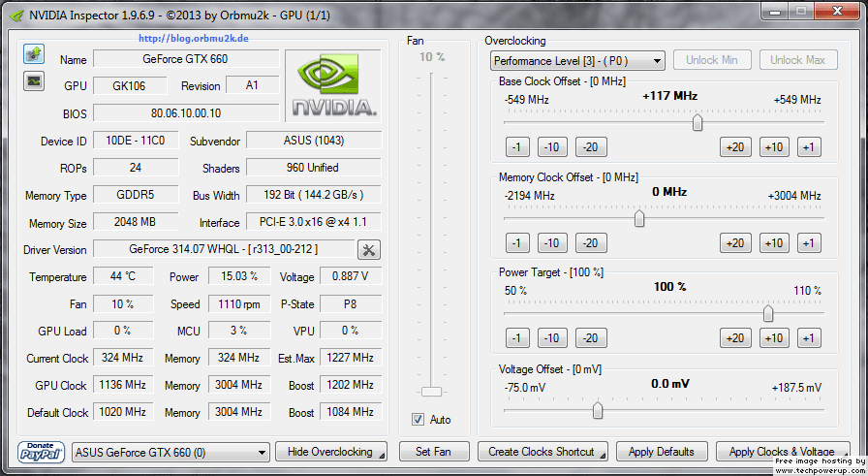Open the Performance Level [3] - (P0) dropdown
868x476 pixels.
(x=577, y=61)
